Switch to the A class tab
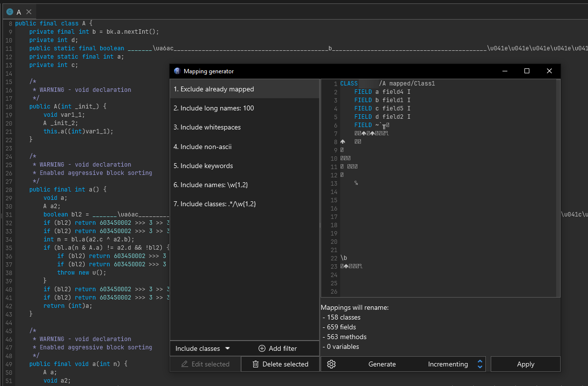The image size is (588, 386). 19,12
